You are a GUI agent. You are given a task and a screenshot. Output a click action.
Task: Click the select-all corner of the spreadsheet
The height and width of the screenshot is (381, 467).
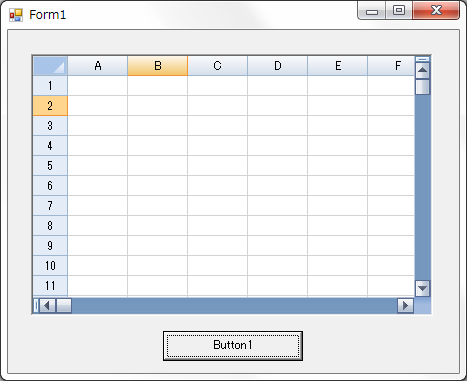tap(50, 66)
